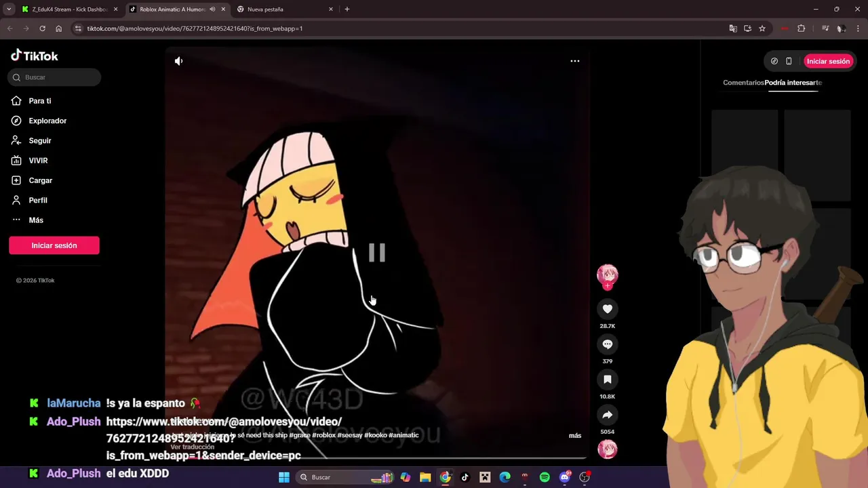The height and width of the screenshot is (488, 868).
Task: Switch to the Podría interesarte tab
Action: pyautogui.click(x=793, y=83)
